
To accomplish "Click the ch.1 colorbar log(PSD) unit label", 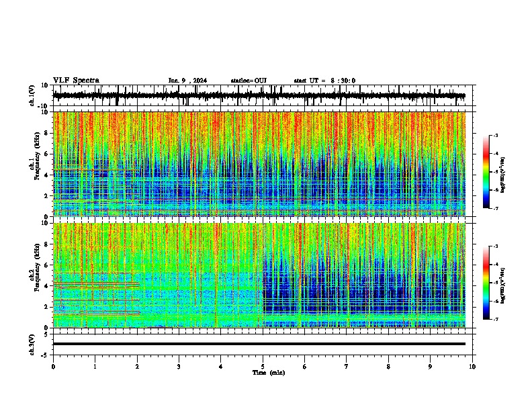I will pos(503,175).
